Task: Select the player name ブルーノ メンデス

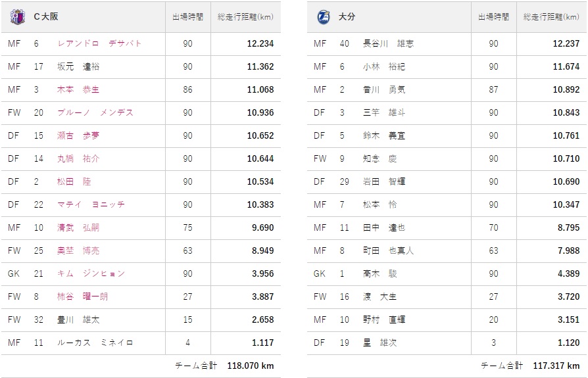Action: click(x=95, y=112)
